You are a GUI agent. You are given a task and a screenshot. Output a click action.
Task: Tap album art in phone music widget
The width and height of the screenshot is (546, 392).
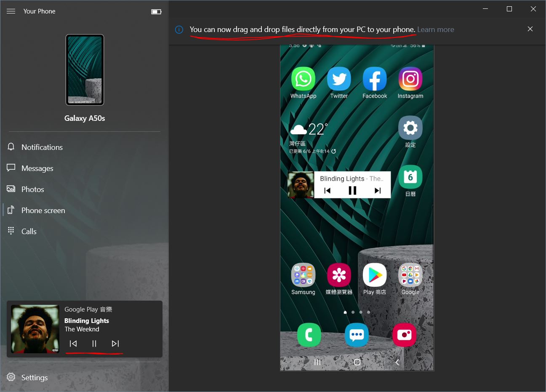click(x=301, y=184)
